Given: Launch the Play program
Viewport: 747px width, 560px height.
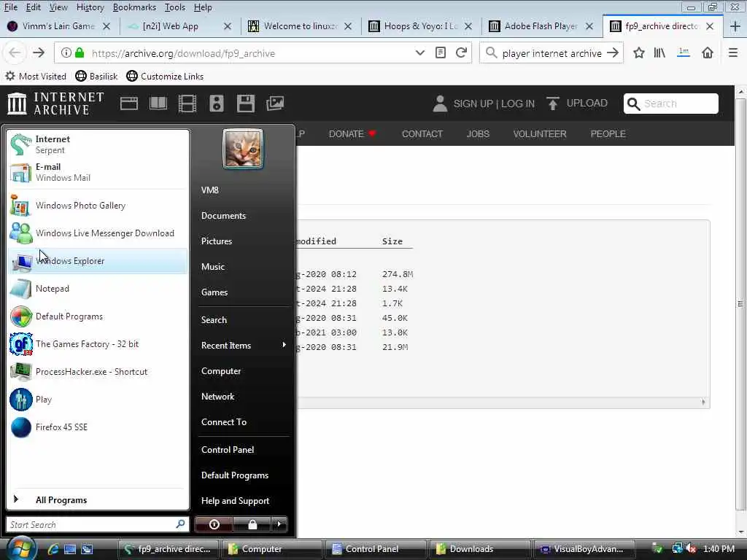Looking at the screenshot, I should click(x=98, y=400).
